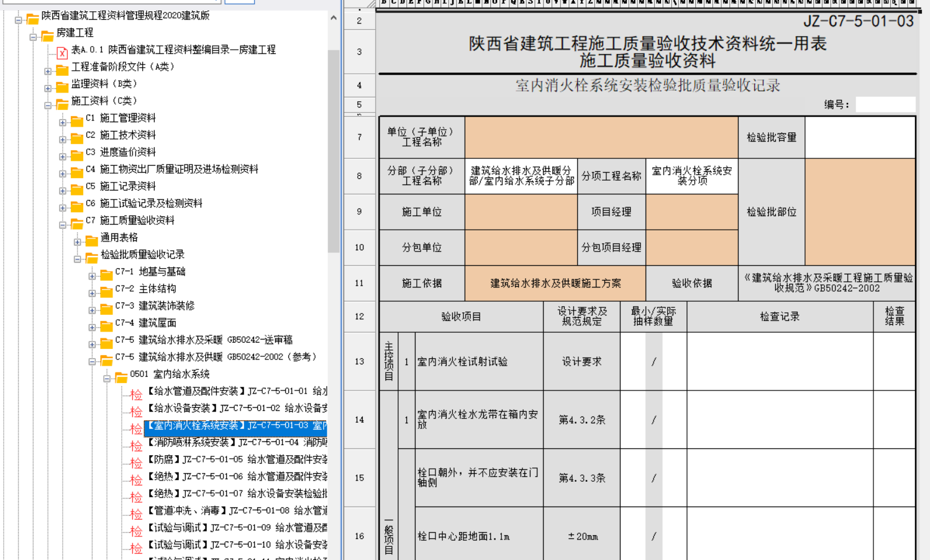The height and width of the screenshot is (560, 930).
Task: Select the folder icon of 通用表格
Action: pyautogui.click(x=92, y=240)
